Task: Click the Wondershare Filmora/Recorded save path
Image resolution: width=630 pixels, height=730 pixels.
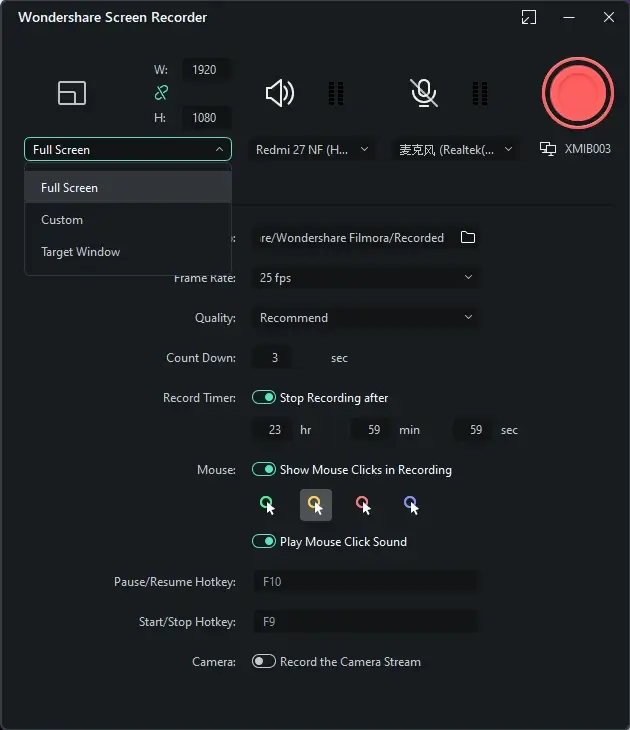Action: [352, 237]
